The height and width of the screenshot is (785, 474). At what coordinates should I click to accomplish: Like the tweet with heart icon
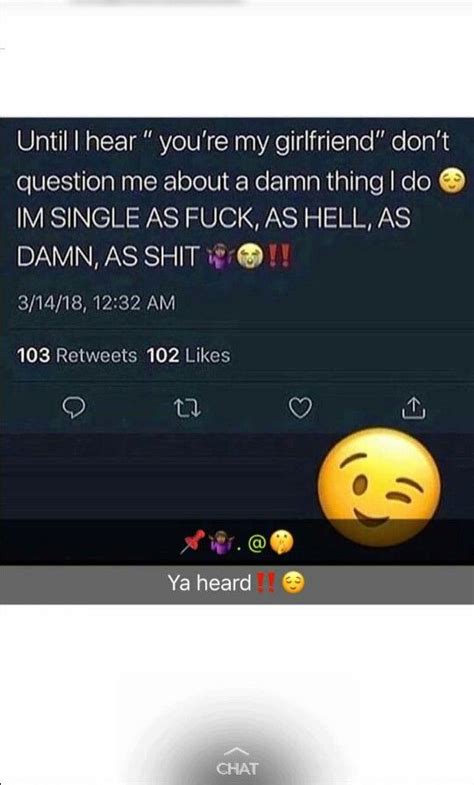point(300,408)
